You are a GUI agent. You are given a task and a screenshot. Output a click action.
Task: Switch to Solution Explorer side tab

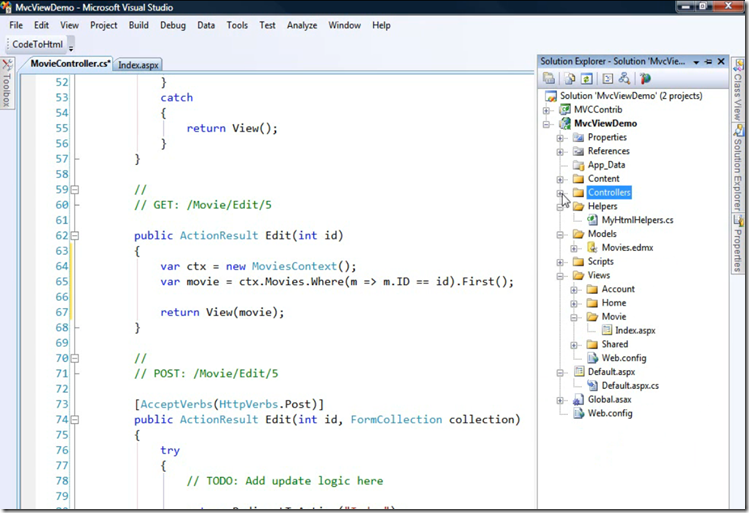coord(738,168)
